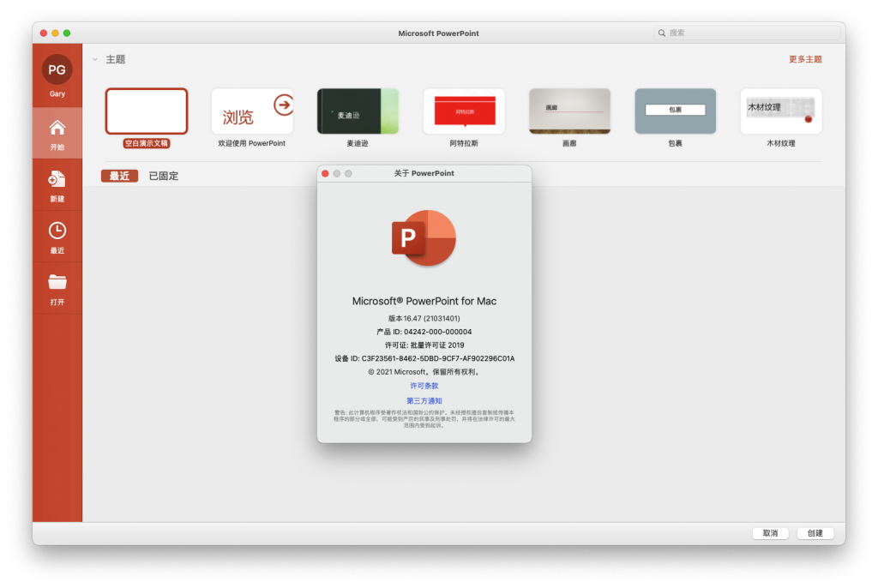Click the 打开 folder icon in sidebar
Image resolution: width=878 pixels, height=588 pixels.
(57, 282)
